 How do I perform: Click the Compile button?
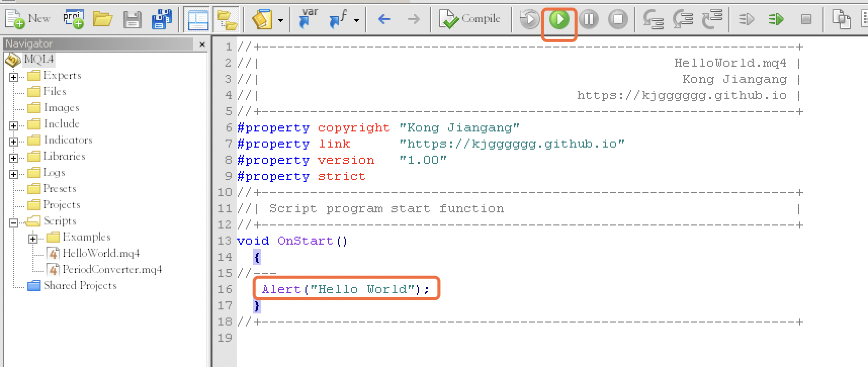click(470, 19)
